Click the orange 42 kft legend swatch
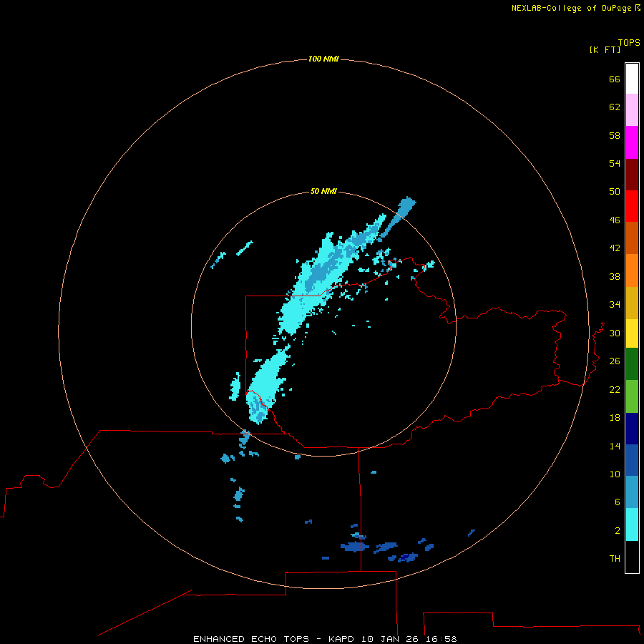 click(632, 270)
